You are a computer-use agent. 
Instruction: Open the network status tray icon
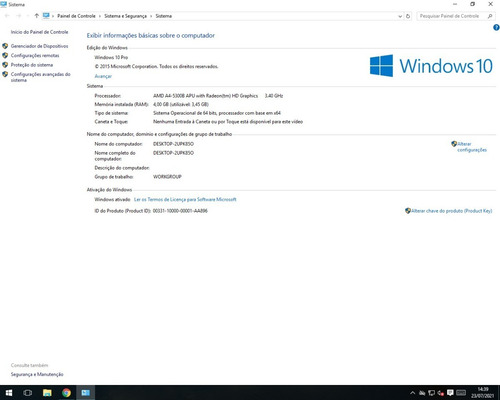click(x=431, y=393)
